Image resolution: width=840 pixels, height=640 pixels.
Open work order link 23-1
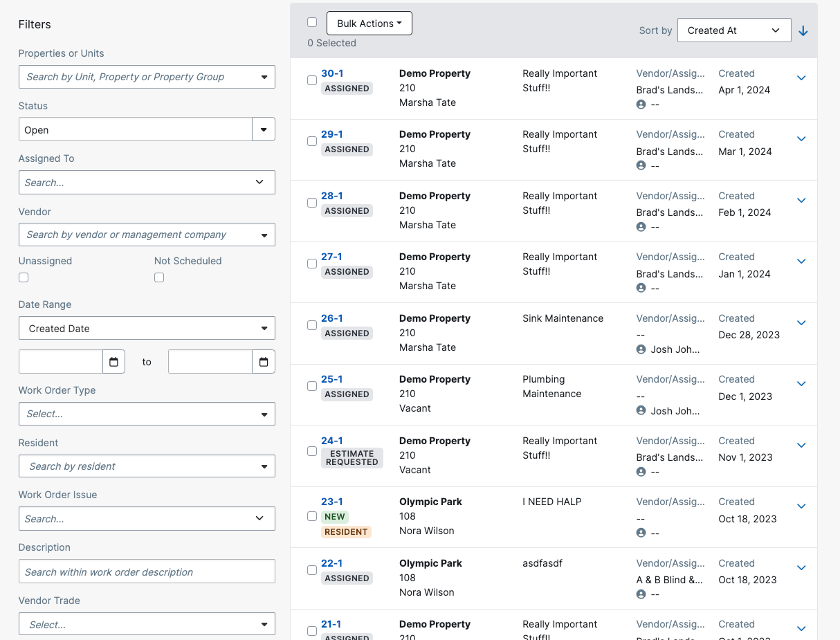332,502
